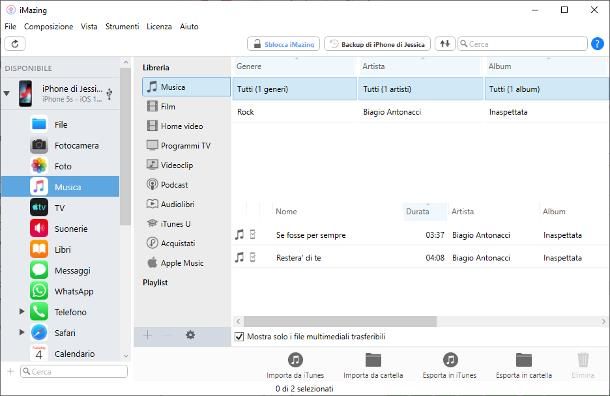Click the sidebar vertical scrollbar thumb
The image size is (610, 396).
click(x=125, y=146)
